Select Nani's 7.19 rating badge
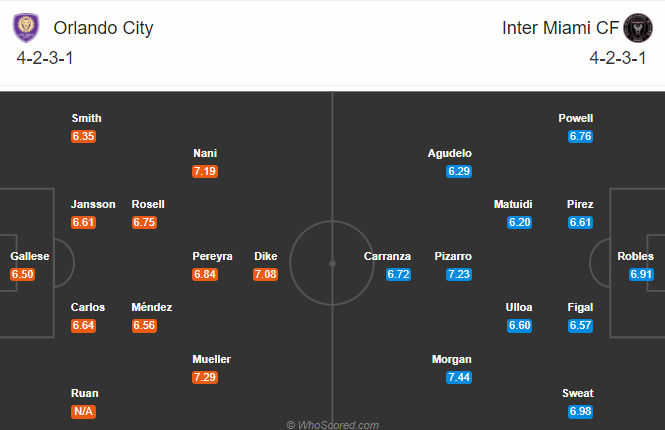 pyautogui.click(x=205, y=171)
